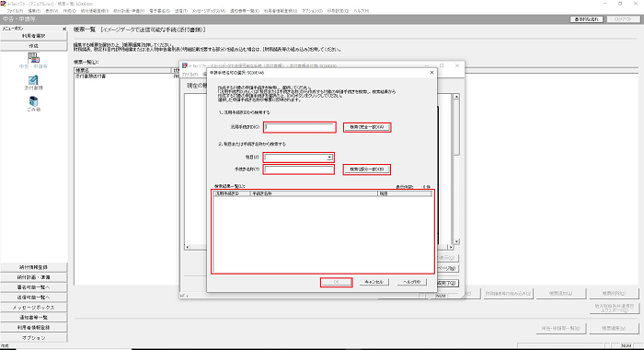Open the 編集 menu
This screenshot has width=644, height=350.
(x=34, y=11)
